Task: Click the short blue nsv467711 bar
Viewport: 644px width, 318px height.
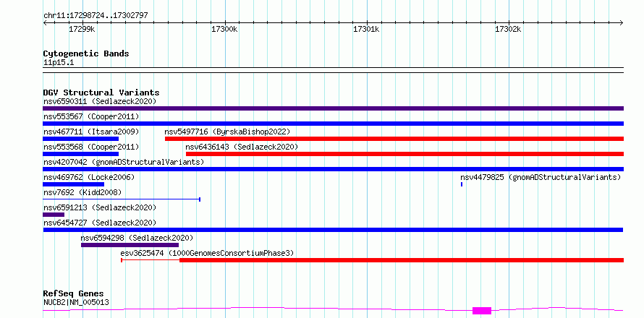Action: click(80, 139)
